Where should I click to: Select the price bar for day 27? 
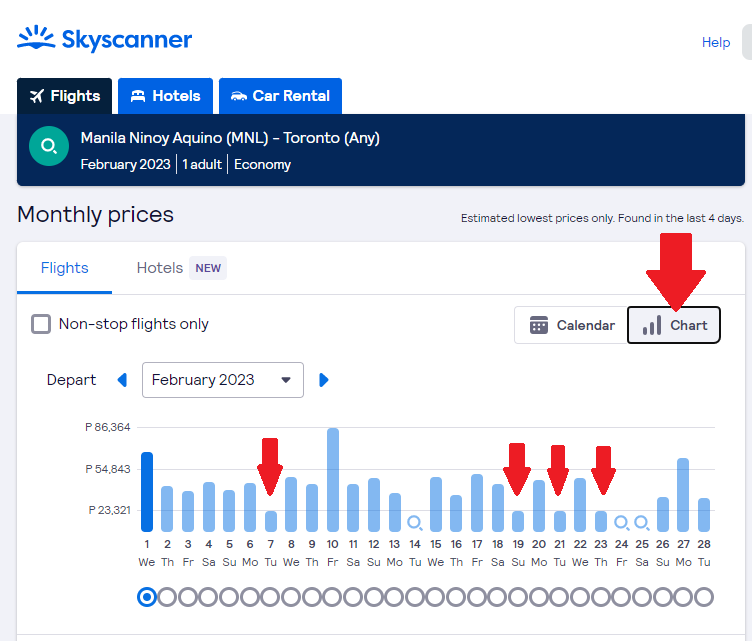pos(683,495)
